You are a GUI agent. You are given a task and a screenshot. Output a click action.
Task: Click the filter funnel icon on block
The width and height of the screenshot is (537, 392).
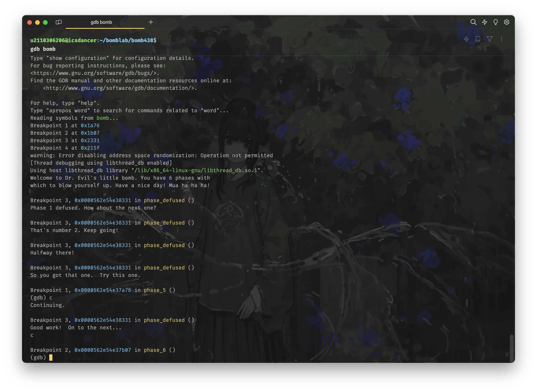pyautogui.click(x=490, y=39)
